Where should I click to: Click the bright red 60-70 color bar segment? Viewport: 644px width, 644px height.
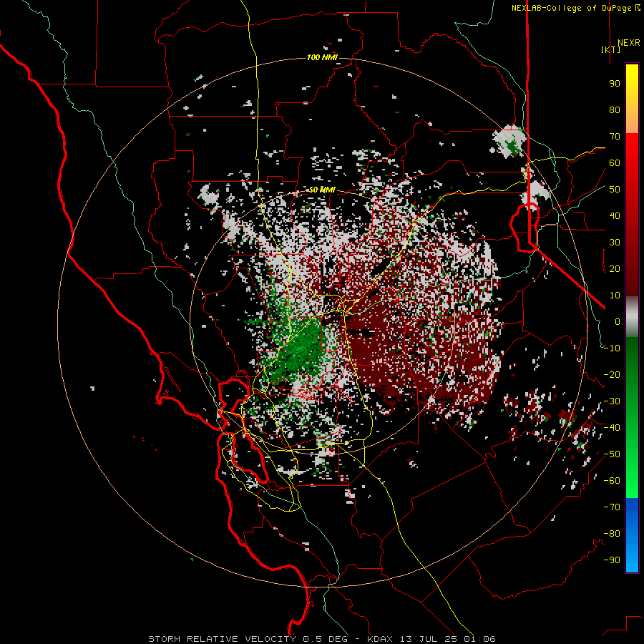(x=632, y=148)
